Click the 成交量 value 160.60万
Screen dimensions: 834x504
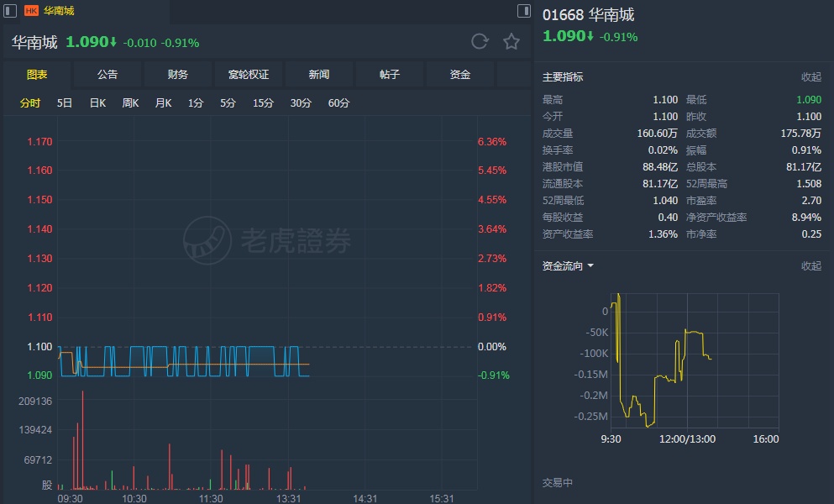pyautogui.click(x=658, y=133)
